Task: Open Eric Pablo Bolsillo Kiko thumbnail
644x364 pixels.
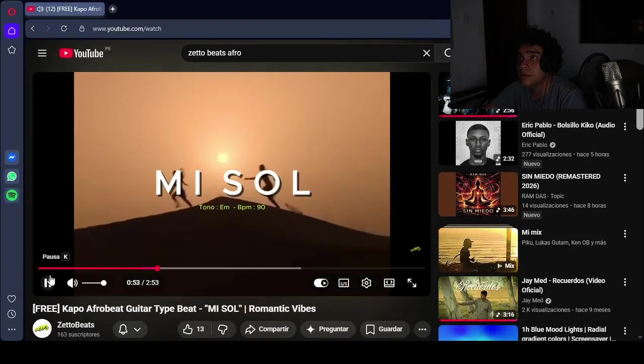Action: point(478,143)
